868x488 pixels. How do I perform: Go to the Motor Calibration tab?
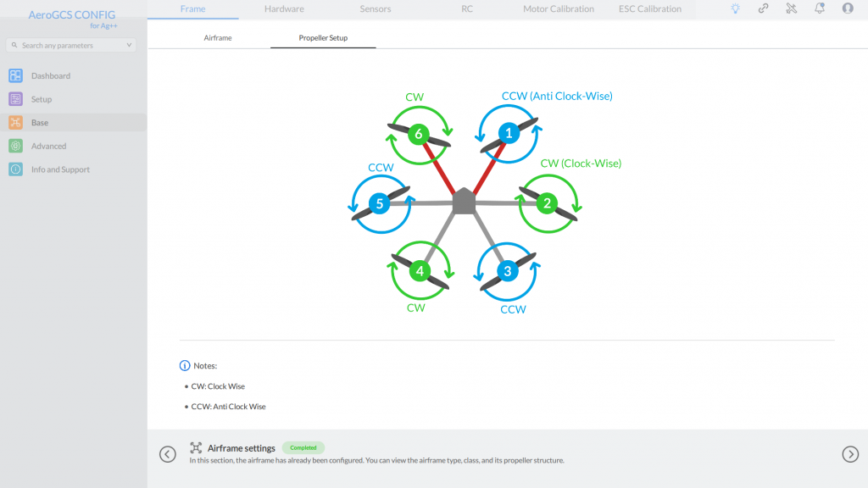pos(559,9)
